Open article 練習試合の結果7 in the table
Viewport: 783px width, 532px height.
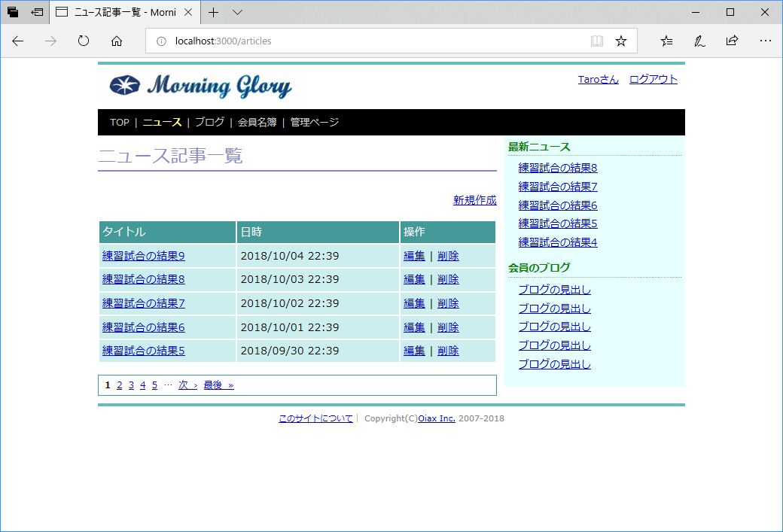pos(144,303)
